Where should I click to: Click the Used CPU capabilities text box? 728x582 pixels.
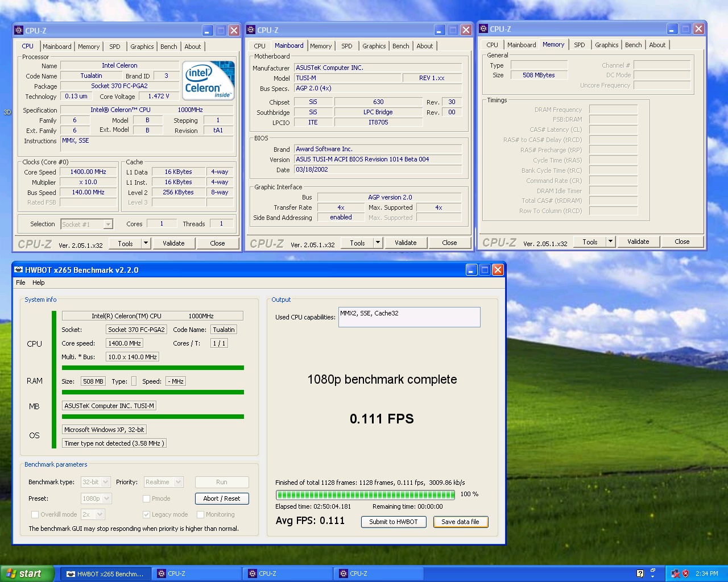(x=409, y=317)
